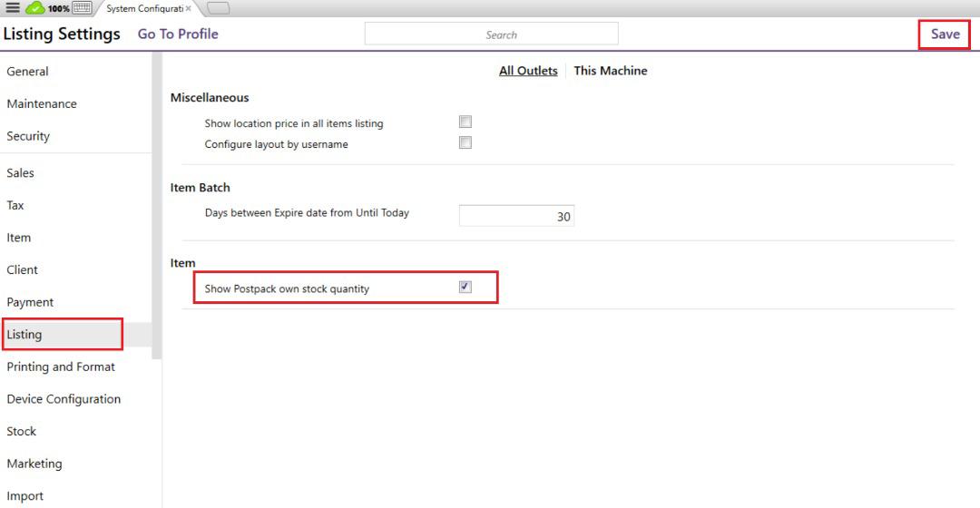Viewport: 980px width, 508px height.
Task: Open Stock settings category
Action: click(21, 432)
